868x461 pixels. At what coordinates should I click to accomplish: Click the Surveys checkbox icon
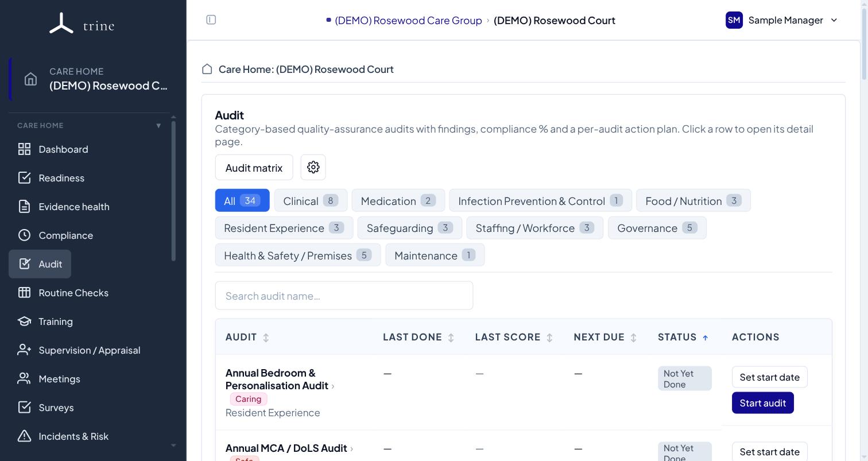[x=24, y=408]
